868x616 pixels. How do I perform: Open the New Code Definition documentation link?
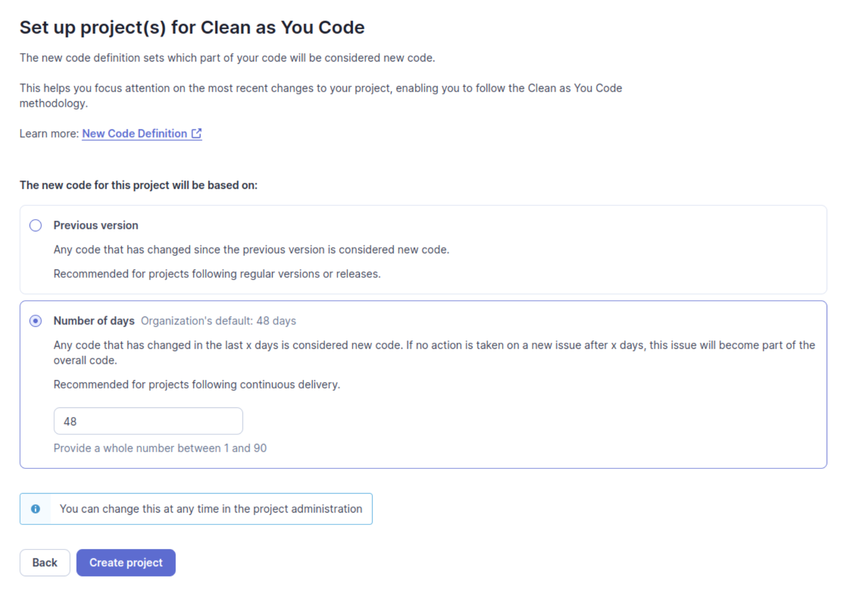pyautogui.click(x=134, y=133)
